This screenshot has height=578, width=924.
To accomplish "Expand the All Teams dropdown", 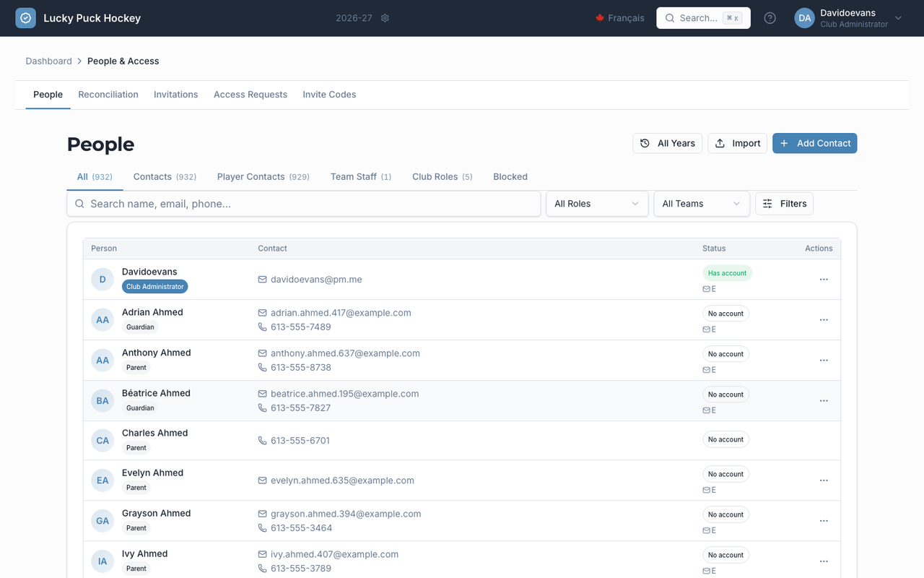I will [702, 204].
